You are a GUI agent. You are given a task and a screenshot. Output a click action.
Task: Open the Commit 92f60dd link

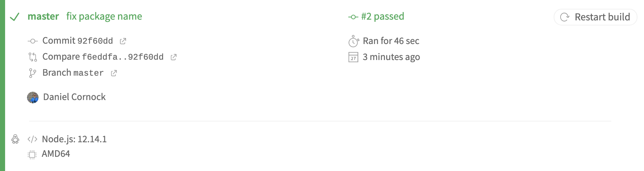78,41
